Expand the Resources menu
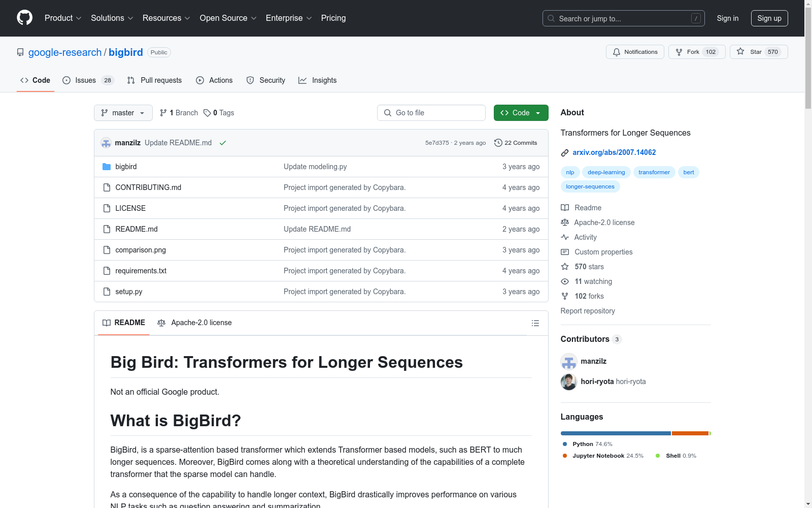 pyautogui.click(x=166, y=18)
